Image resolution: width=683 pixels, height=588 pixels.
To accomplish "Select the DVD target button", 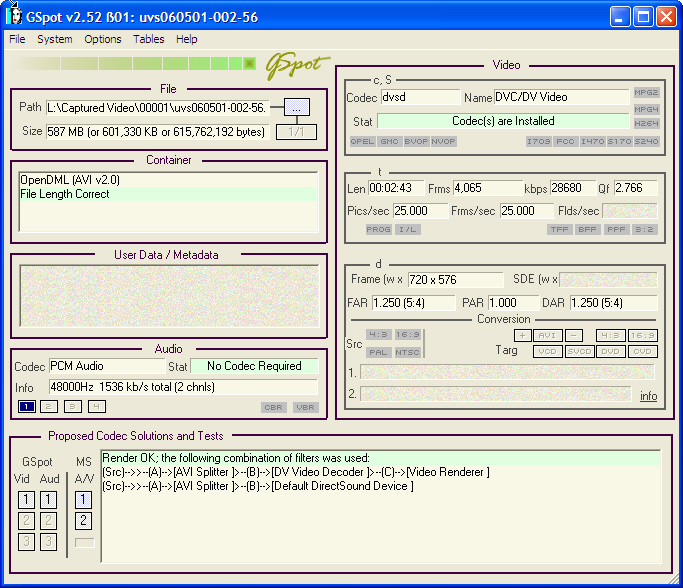I will click(611, 351).
